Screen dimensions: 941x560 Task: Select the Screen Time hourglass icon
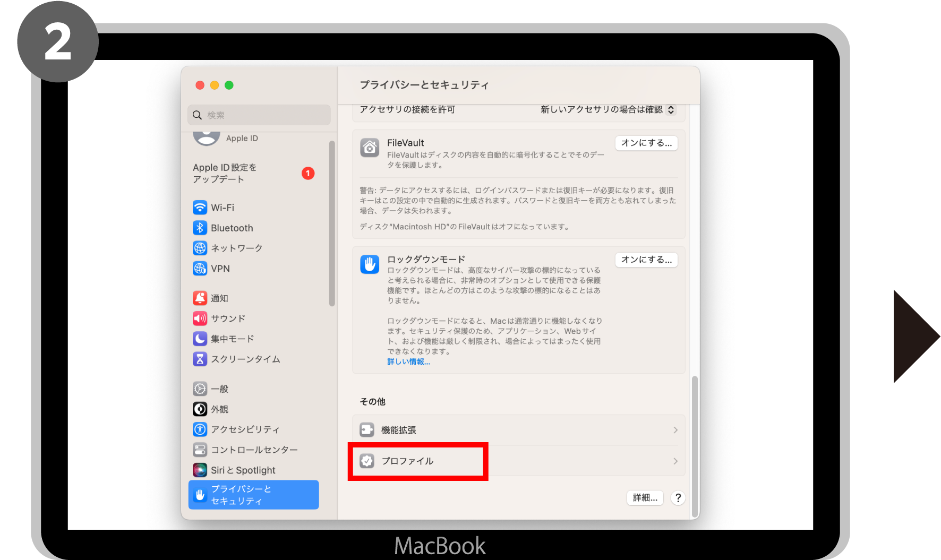(x=200, y=359)
